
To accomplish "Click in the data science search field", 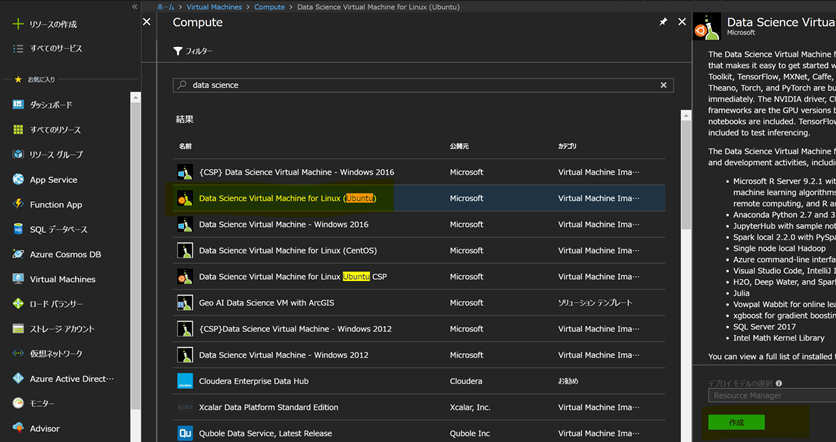I will [x=423, y=85].
